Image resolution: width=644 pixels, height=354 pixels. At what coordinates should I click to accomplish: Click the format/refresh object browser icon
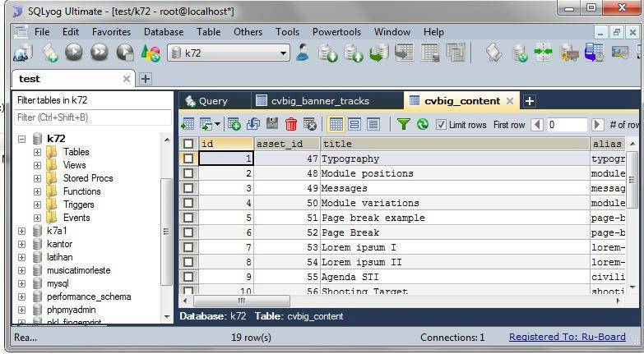click(151, 53)
